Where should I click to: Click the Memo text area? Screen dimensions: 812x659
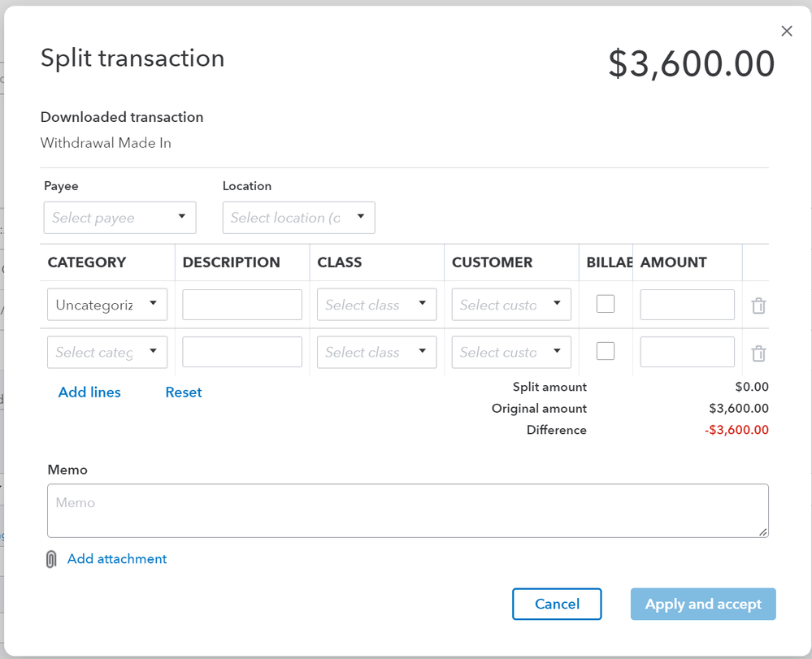(x=407, y=510)
